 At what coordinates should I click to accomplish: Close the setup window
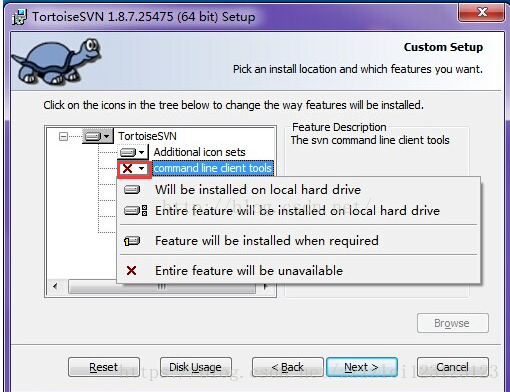(x=482, y=13)
